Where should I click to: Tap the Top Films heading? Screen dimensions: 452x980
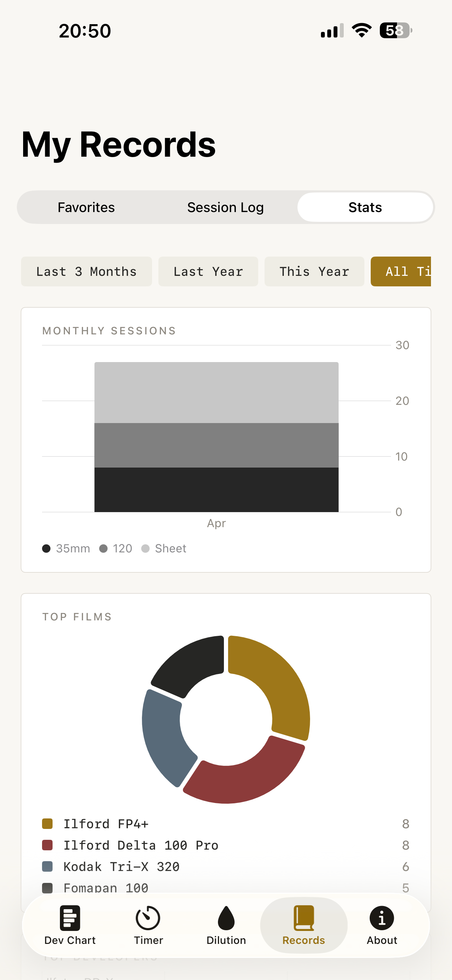coord(77,617)
